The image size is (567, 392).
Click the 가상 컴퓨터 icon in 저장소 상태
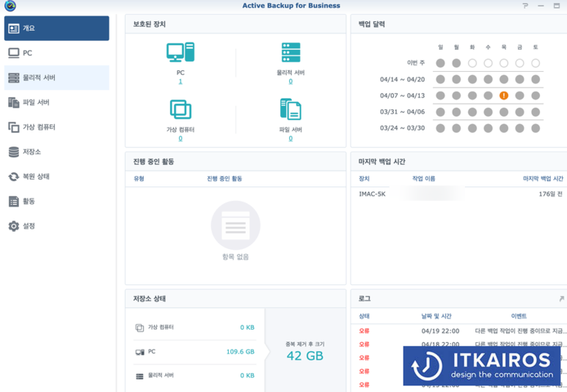click(x=139, y=328)
